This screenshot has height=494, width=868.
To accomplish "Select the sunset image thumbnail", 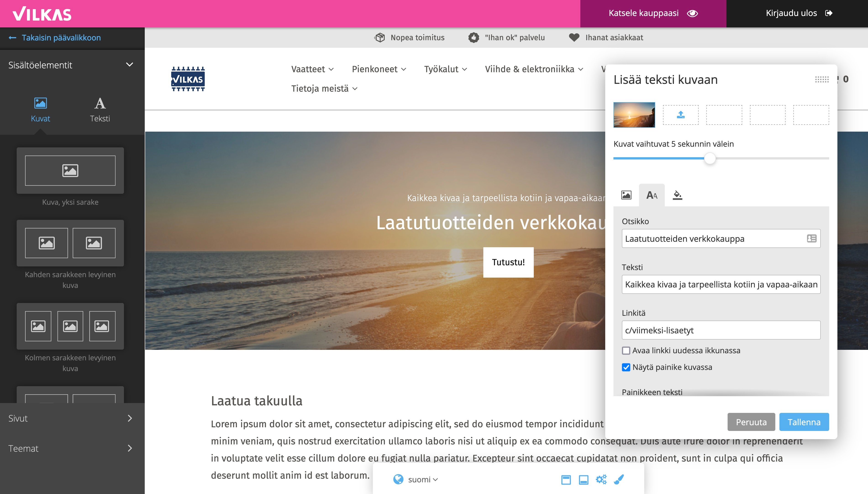I will [x=634, y=115].
